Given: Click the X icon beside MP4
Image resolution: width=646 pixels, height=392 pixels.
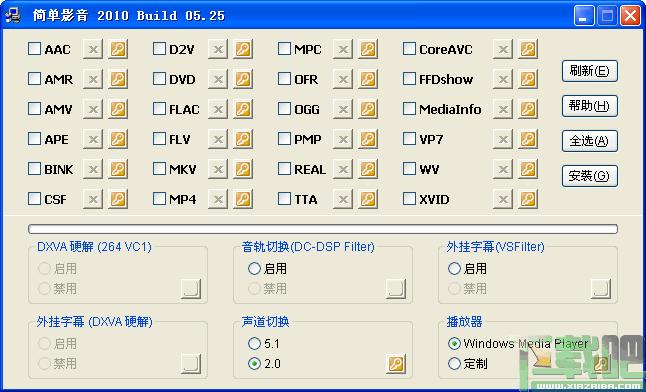Looking at the screenshot, I should [x=218, y=200].
